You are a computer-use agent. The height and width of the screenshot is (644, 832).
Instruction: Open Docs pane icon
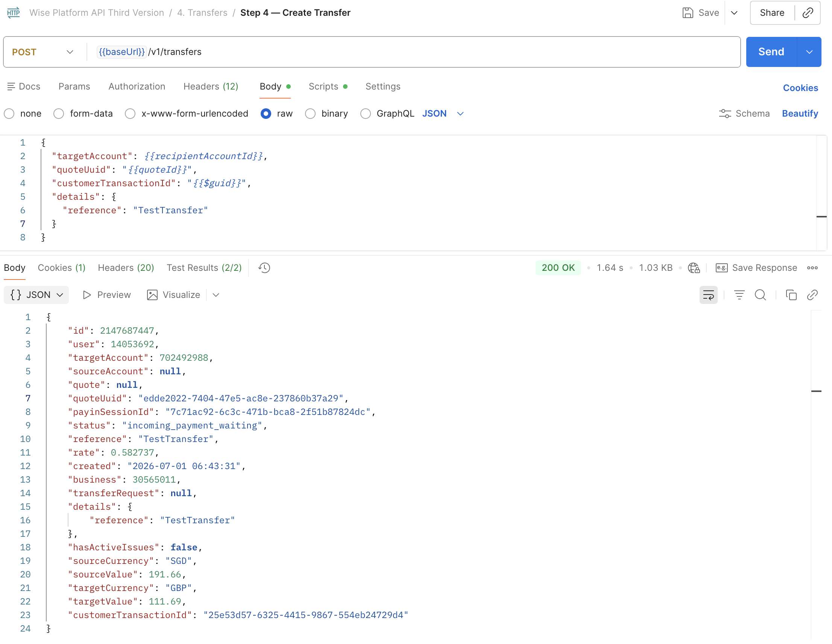11,87
